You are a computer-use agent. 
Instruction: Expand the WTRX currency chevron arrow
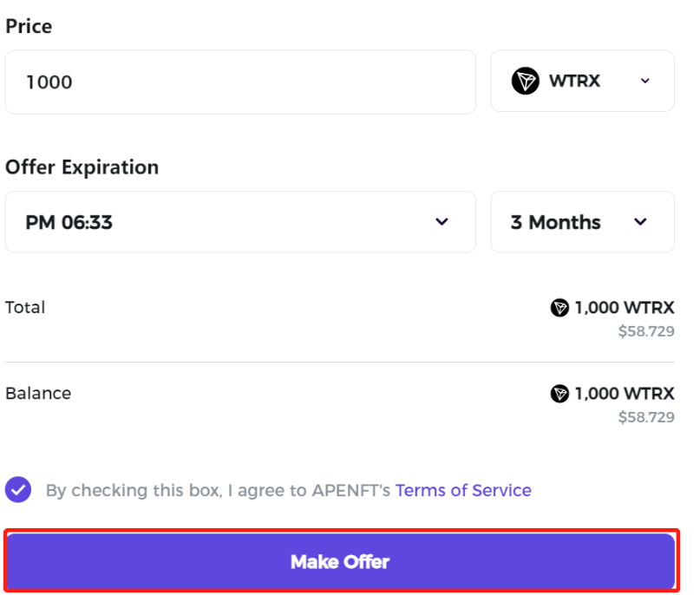click(644, 81)
